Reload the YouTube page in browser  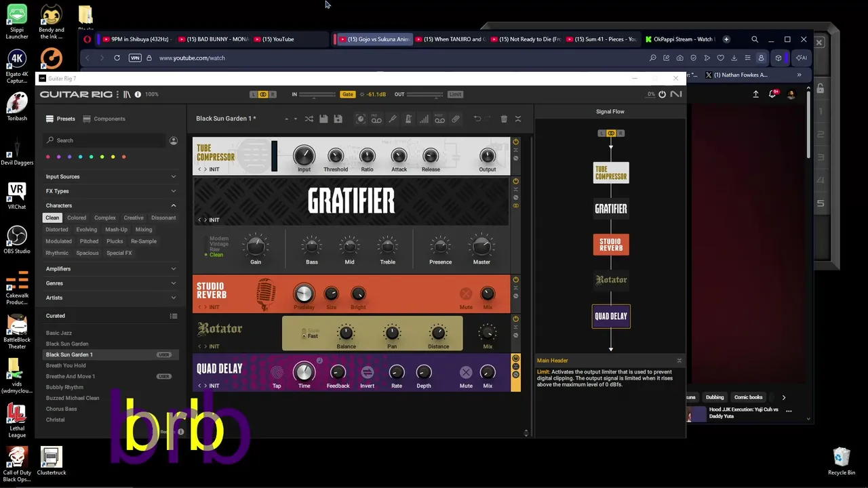click(117, 58)
